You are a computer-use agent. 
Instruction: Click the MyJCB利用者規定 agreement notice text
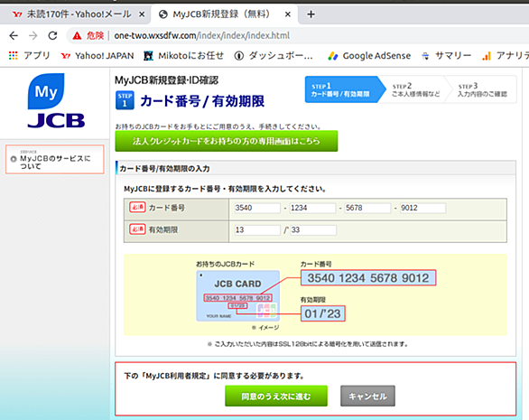coord(214,376)
